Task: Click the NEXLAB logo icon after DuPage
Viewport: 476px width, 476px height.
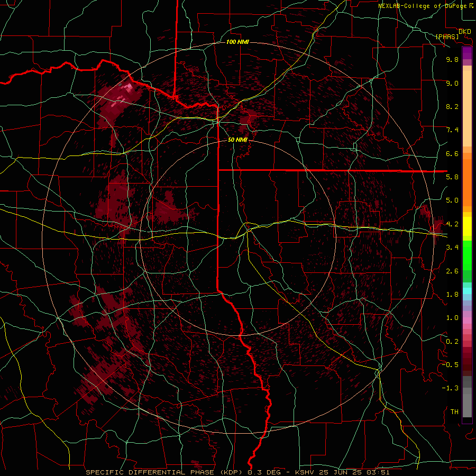Action: point(471,6)
